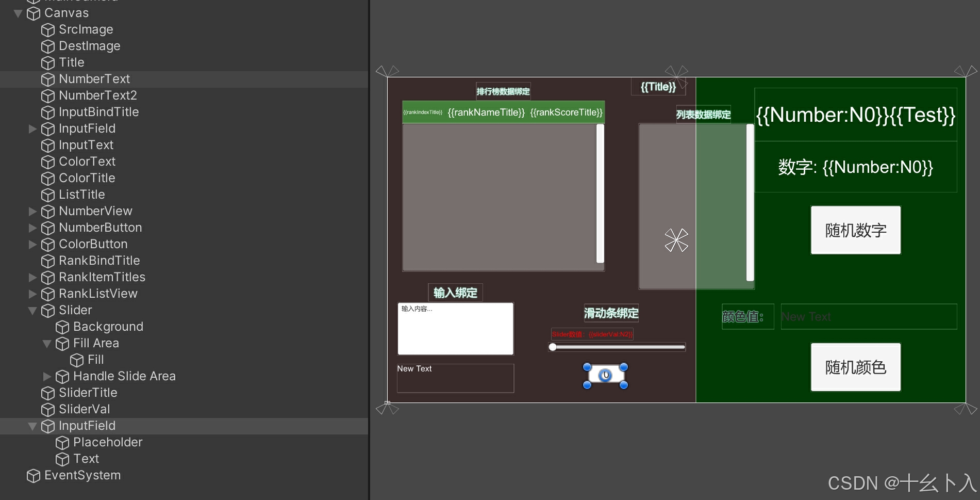Click the ColorTitle cube icon
This screenshot has width=980, height=500.
point(48,179)
